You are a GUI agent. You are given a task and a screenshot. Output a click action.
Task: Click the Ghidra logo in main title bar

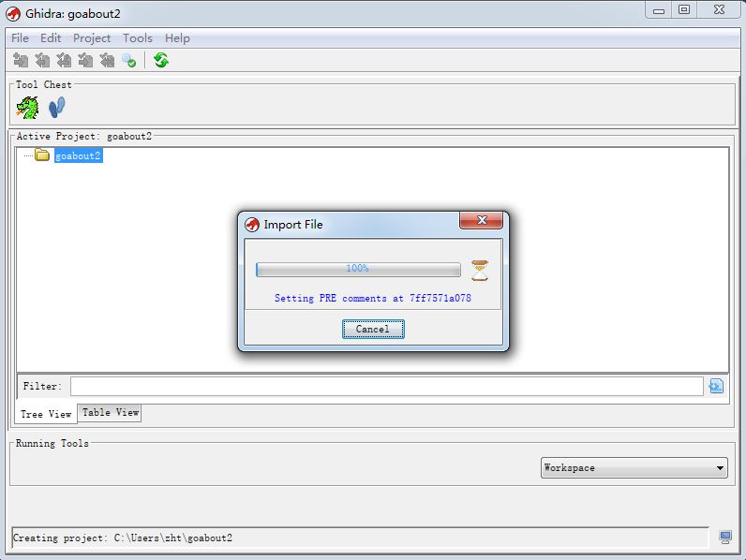[13, 14]
